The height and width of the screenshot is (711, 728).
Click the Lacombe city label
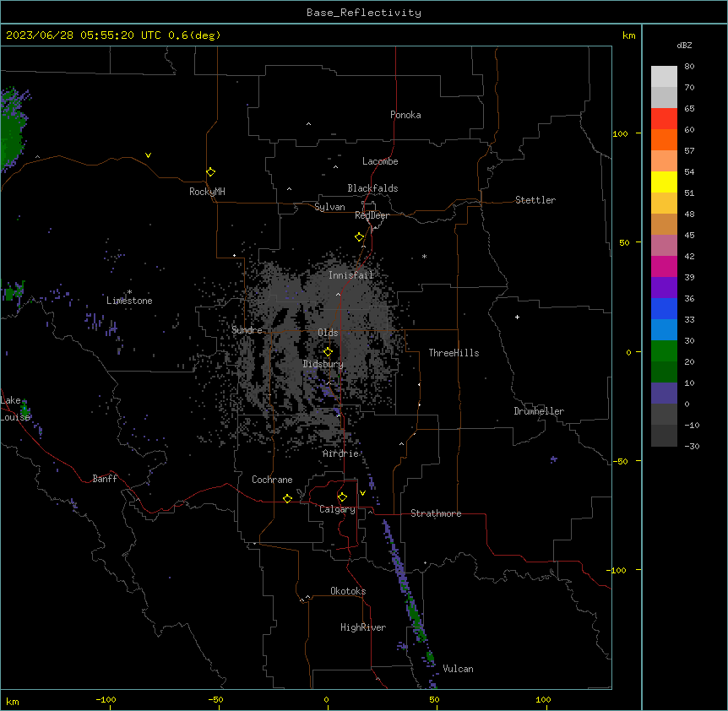380,161
